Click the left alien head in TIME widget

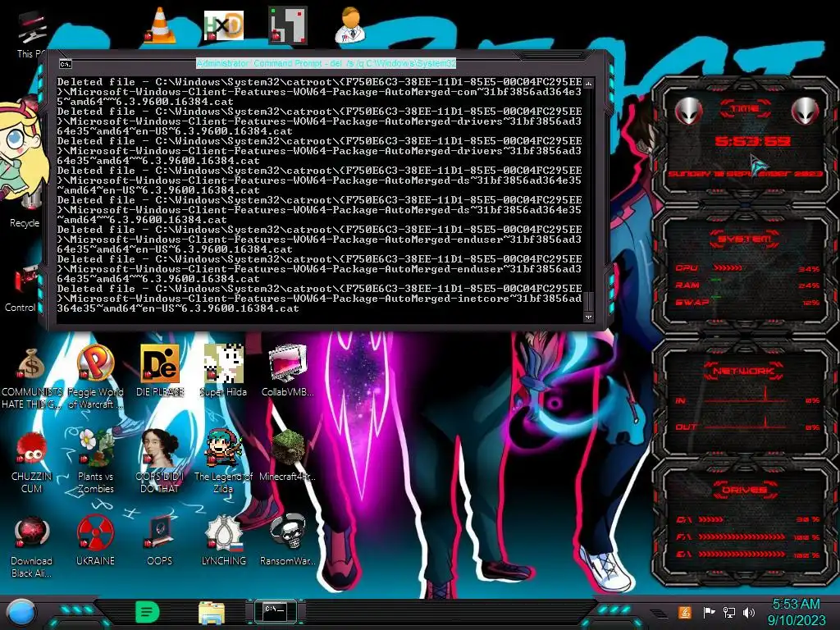(x=688, y=111)
